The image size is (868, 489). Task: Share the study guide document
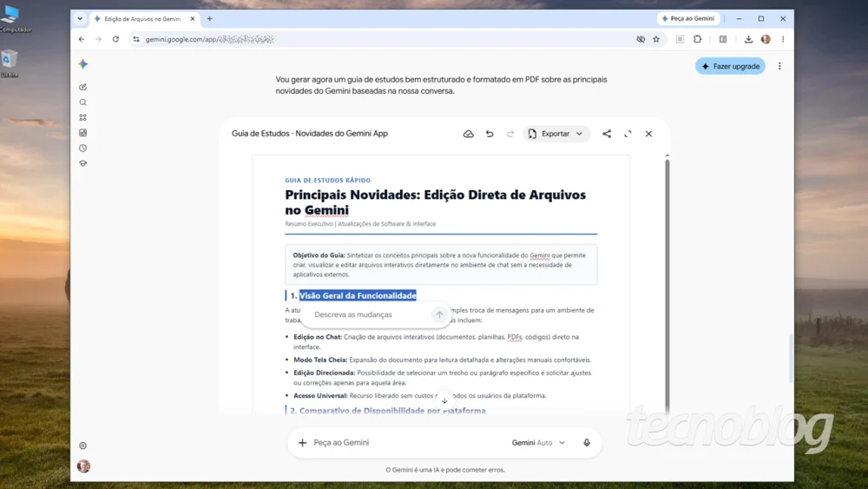607,134
